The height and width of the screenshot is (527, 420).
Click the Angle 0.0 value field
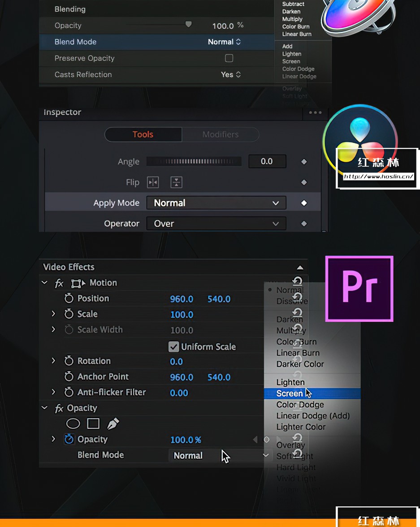tap(267, 161)
